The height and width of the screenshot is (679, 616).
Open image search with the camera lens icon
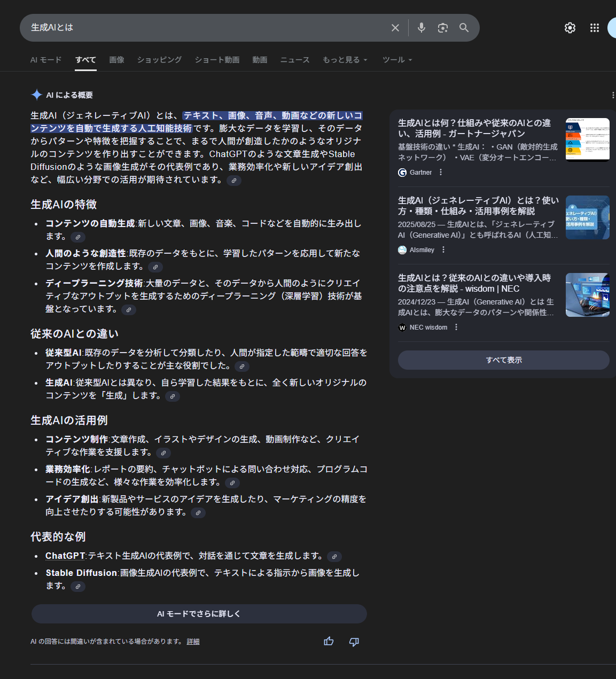[x=442, y=28]
